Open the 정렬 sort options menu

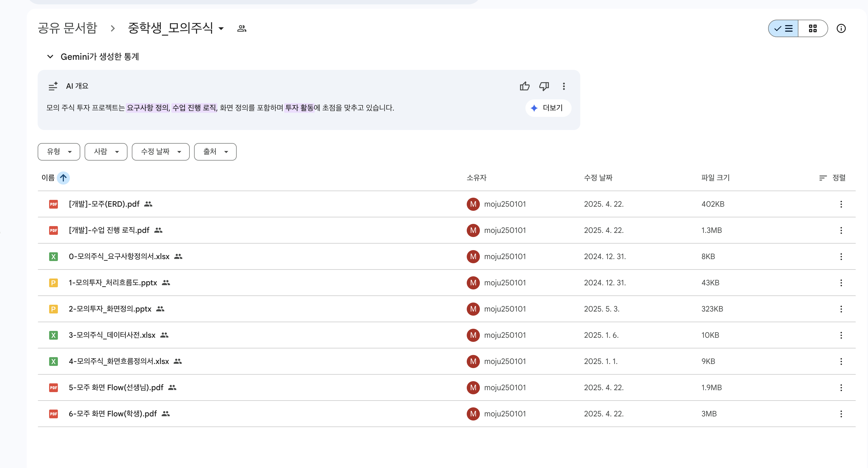tap(832, 178)
